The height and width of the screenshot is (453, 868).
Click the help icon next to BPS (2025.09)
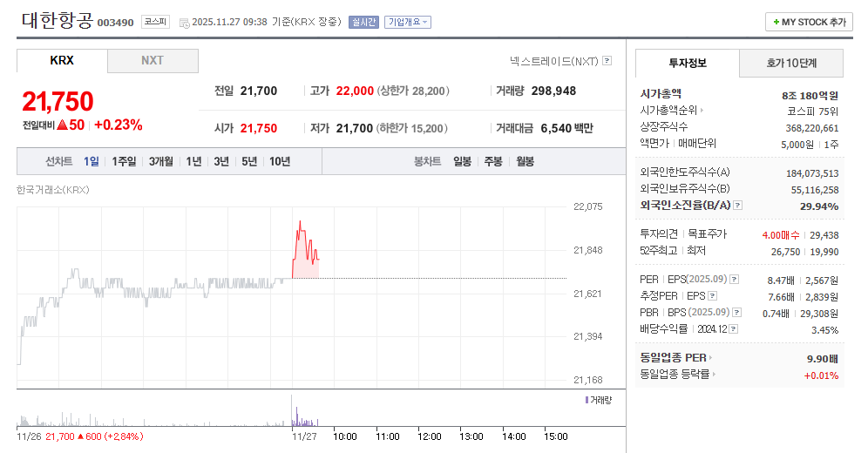[736, 313]
